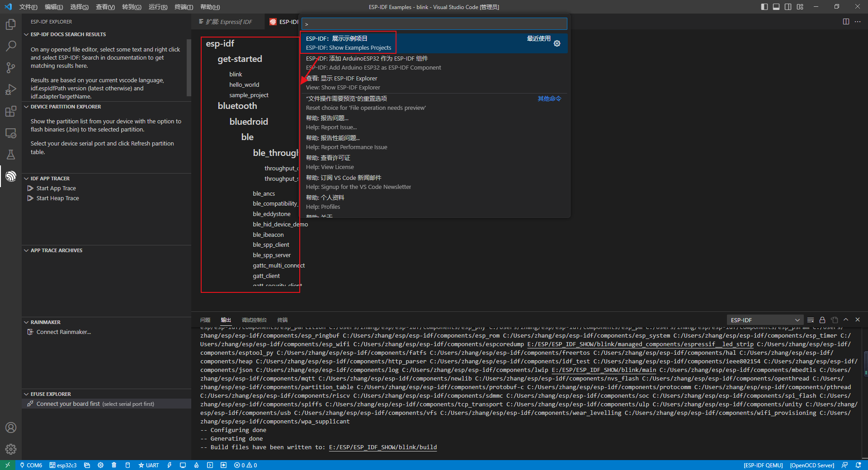Open errors and warnings counter
The height and width of the screenshot is (470, 868).
click(245, 465)
